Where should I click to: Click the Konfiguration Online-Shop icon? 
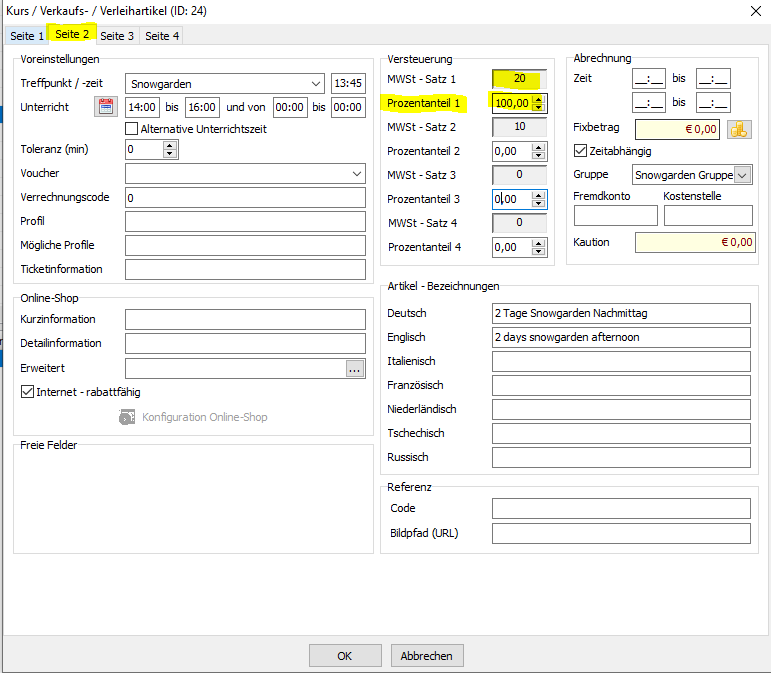(x=127, y=417)
